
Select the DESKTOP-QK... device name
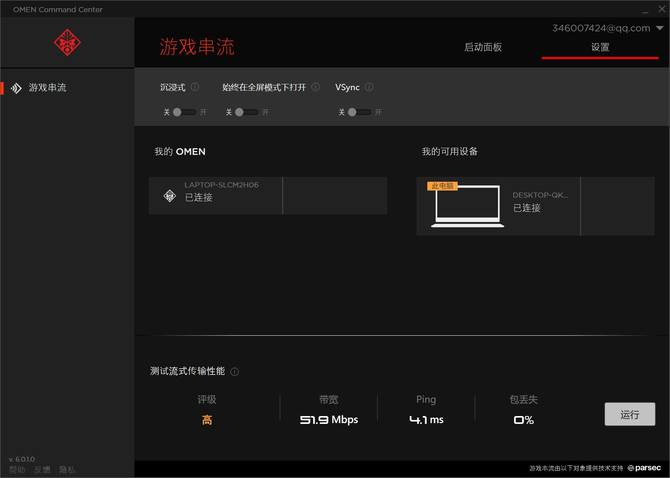tap(540, 195)
